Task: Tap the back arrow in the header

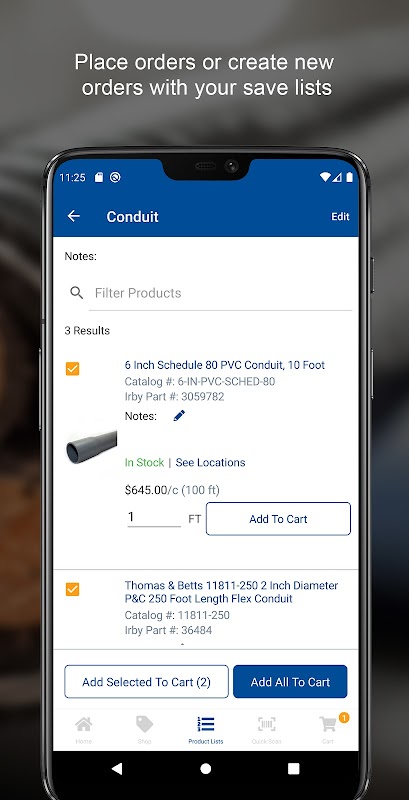Action: [74, 216]
